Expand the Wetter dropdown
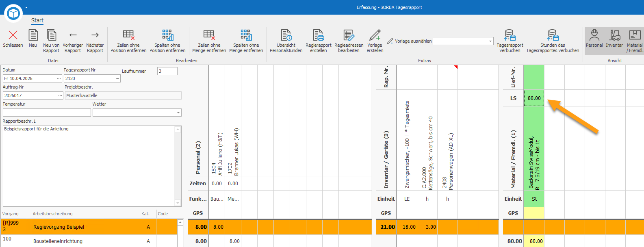 (x=178, y=113)
